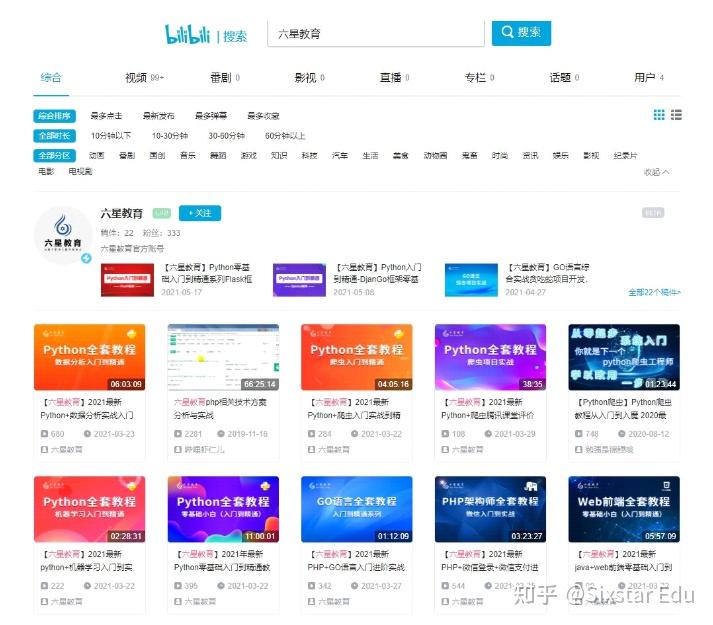Image resolution: width=713 pixels, height=625 pixels.
Task: Filter by 动画 category
Action: [96, 156]
